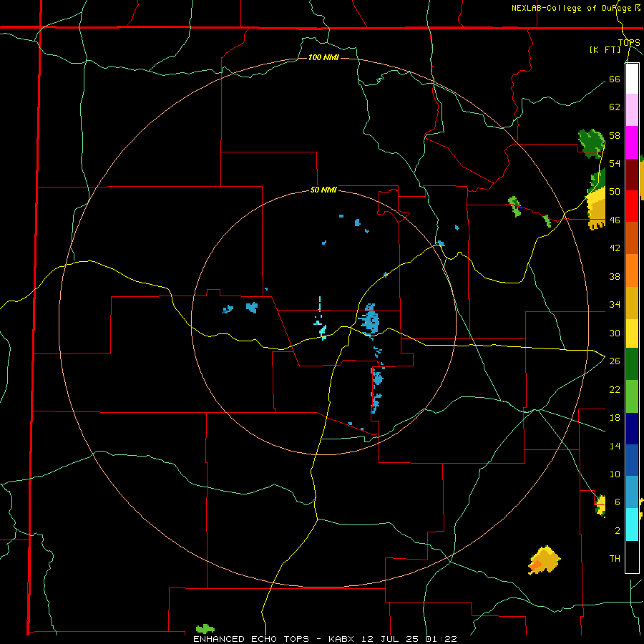Click the magenta swatch in the color scale
The height and width of the screenshot is (644, 644).
pyautogui.click(x=632, y=142)
